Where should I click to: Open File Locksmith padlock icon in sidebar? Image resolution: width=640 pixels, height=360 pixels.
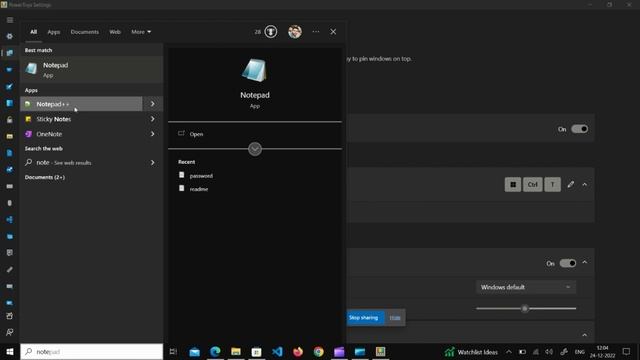point(10,120)
